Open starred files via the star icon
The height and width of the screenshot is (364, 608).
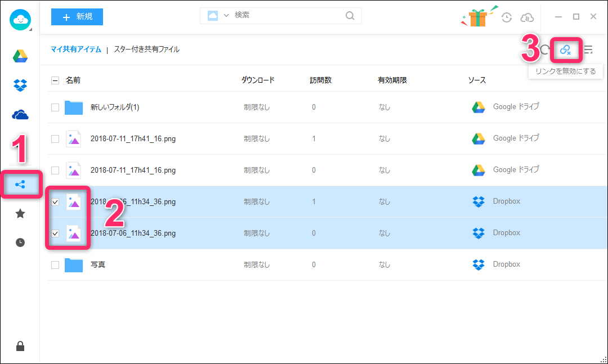20,213
